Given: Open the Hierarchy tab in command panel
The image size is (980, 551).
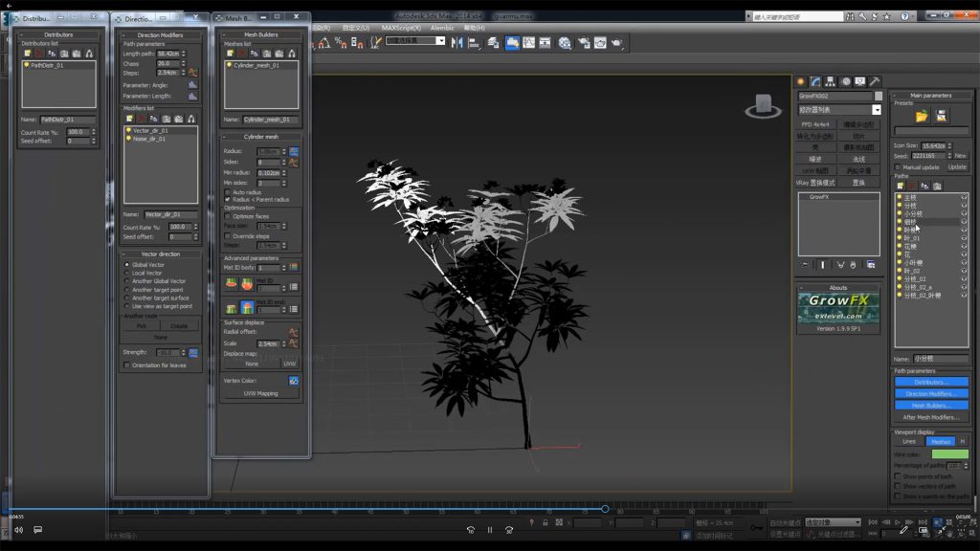Looking at the screenshot, I should click(831, 82).
